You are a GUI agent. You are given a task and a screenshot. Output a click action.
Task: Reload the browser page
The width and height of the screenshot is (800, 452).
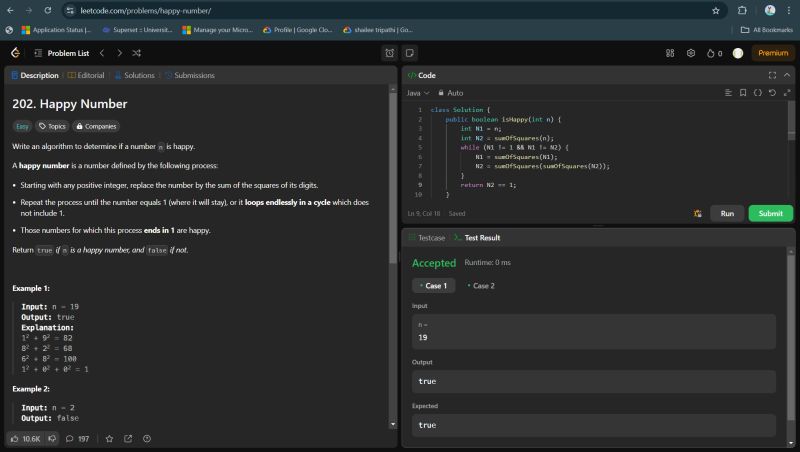click(47, 10)
